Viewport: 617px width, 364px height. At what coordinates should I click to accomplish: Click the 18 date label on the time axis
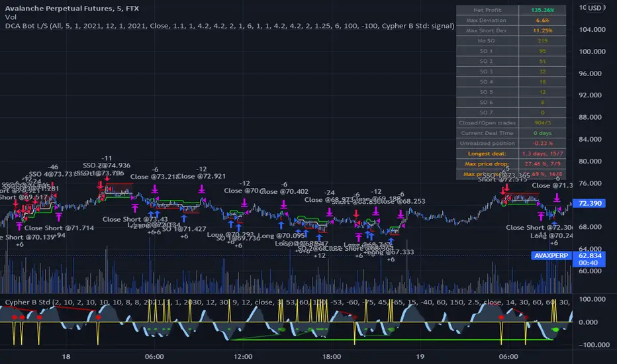point(66,355)
